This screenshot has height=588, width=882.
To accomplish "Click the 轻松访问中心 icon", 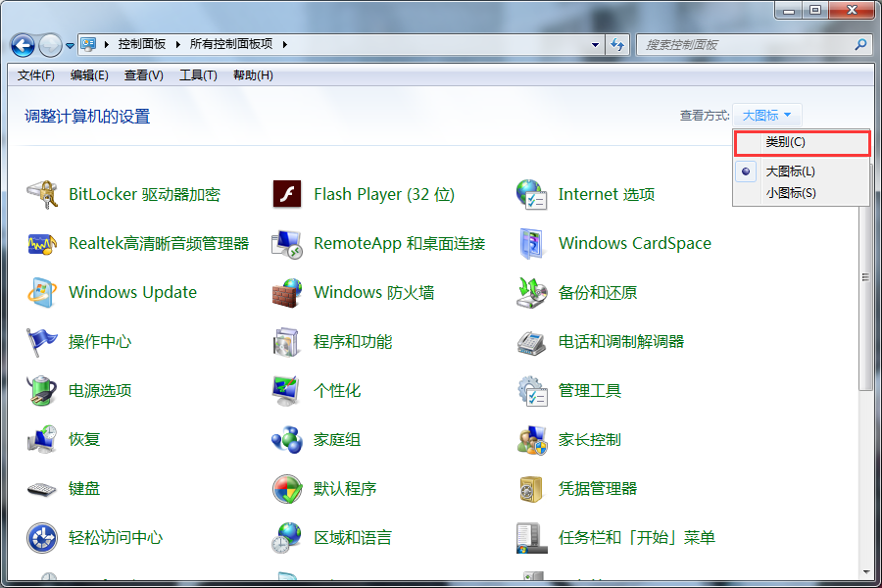I will click(42, 537).
